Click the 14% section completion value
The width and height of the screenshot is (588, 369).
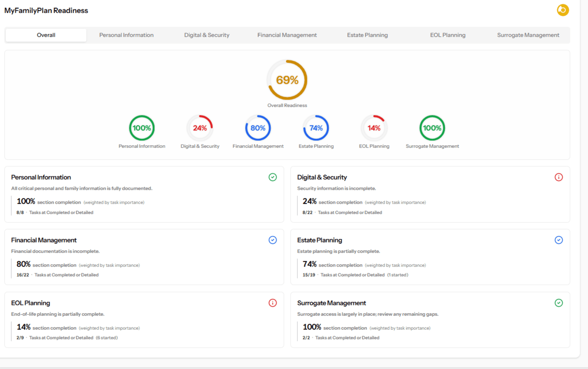(x=24, y=327)
